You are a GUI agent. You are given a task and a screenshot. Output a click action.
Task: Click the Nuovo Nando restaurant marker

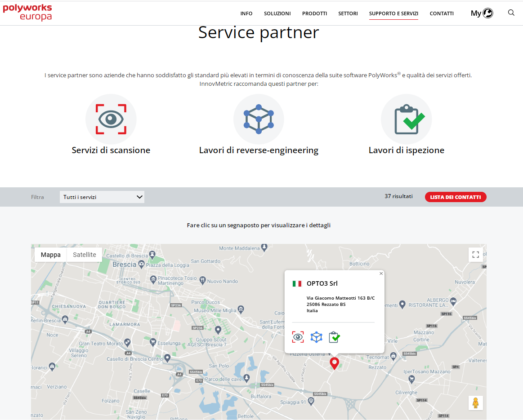pos(202,280)
